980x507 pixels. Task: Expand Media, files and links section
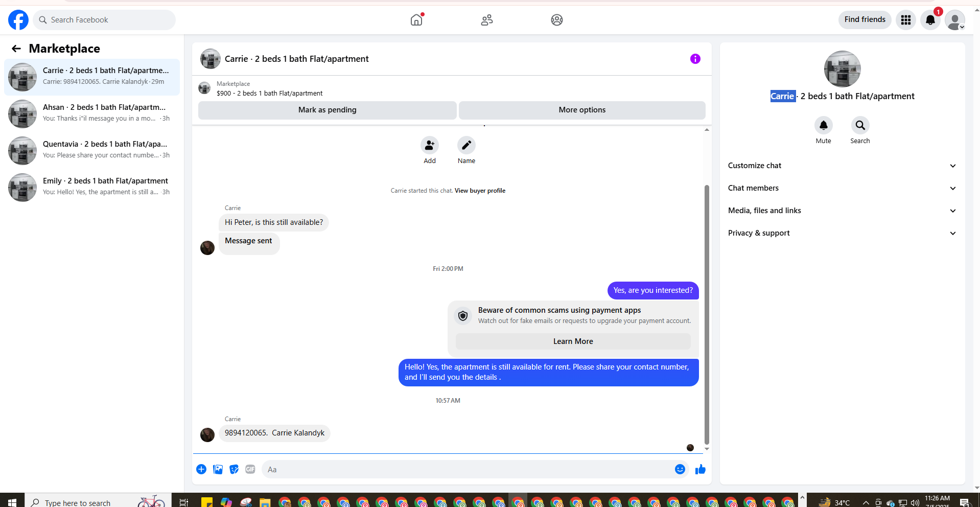coord(842,211)
